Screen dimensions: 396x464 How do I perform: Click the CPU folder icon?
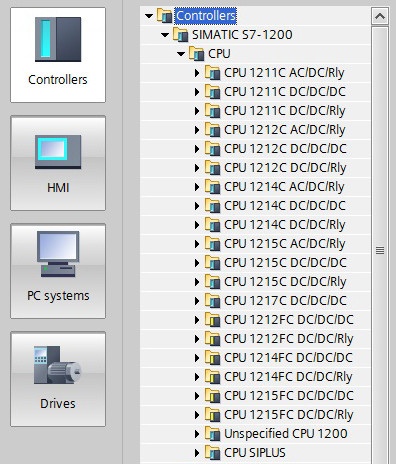196,54
